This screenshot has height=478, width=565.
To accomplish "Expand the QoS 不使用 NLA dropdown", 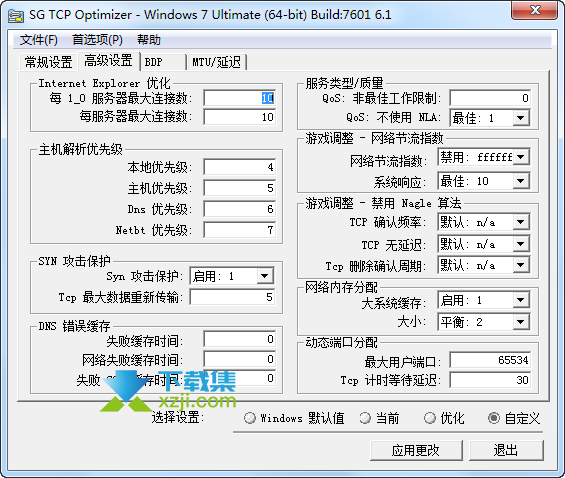I will 521,118.
